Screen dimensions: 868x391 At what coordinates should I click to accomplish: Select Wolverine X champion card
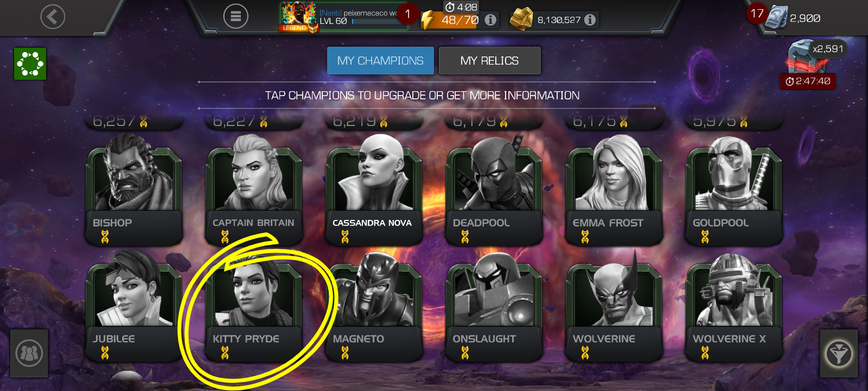click(734, 307)
